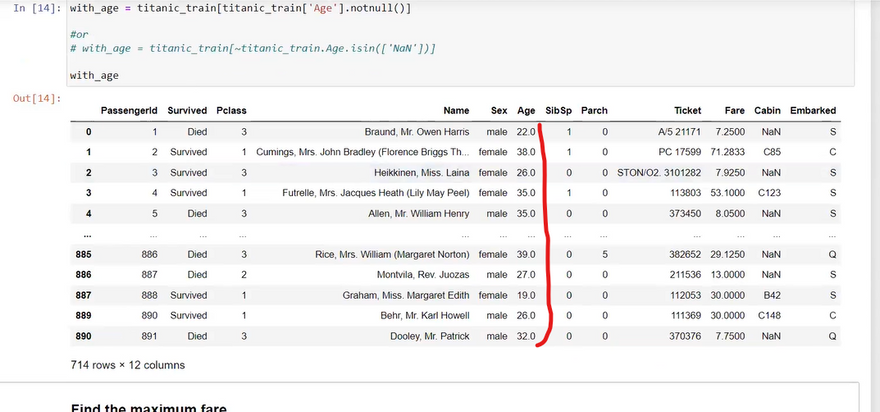Click the Out[14] output prompt label
Image resolution: width=880 pixels, height=412 pixels.
pyautogui.click(x=35, y=99)
